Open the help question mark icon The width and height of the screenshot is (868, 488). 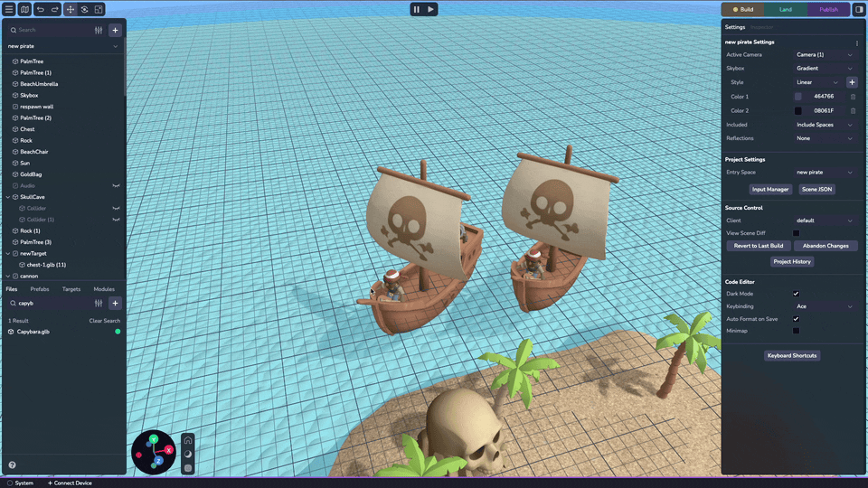[12, 465]
